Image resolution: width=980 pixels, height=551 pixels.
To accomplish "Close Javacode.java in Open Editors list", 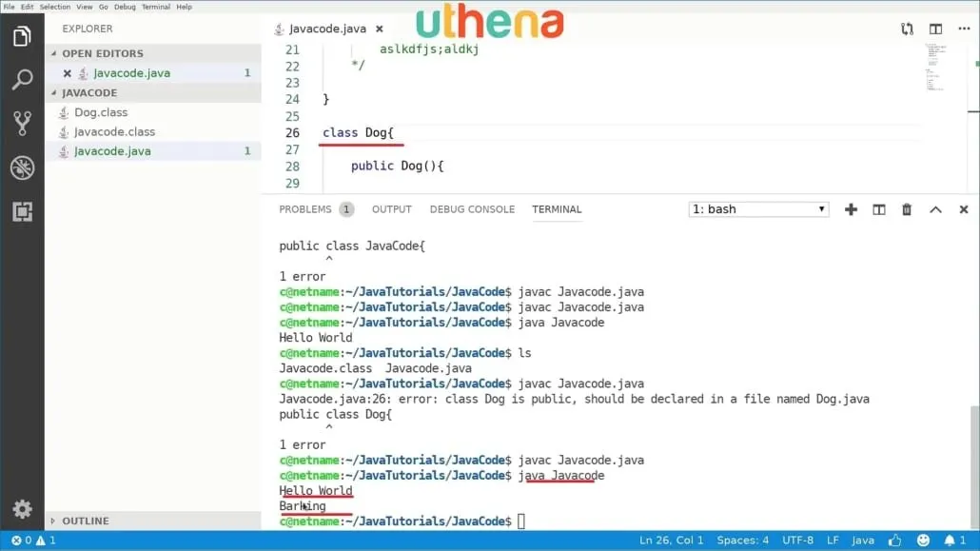I will click(x=67, y=73).
